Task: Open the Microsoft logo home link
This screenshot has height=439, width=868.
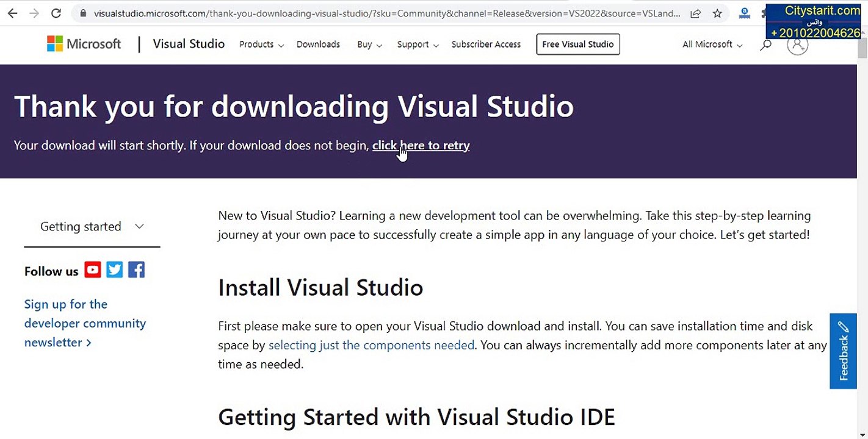Action: point(84,44)
